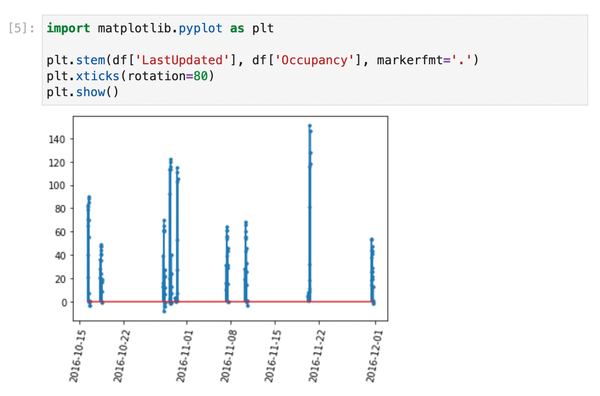Click the plt.show() line

[83, 92]
